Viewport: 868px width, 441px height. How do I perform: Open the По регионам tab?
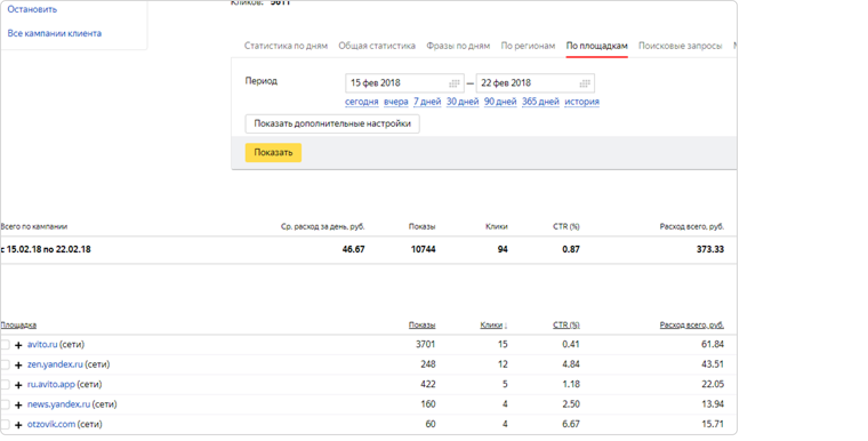[528, 46]
